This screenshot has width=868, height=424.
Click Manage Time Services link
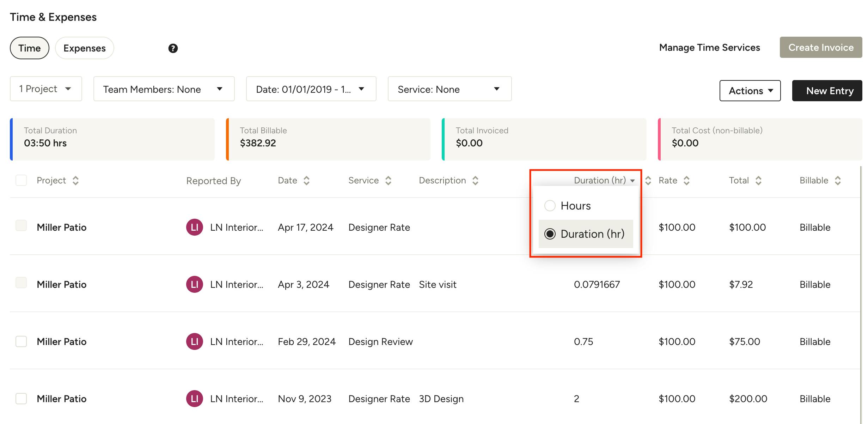[x=709, y=48]
